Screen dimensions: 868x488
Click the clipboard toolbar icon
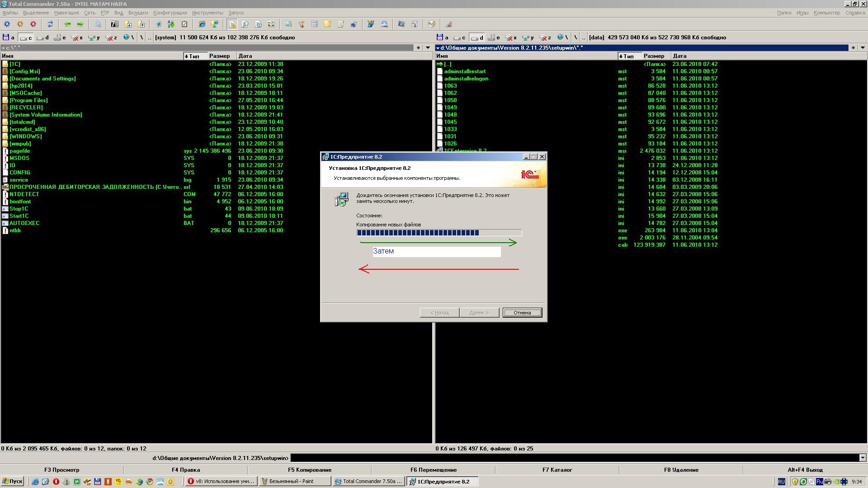tap(184, 24)
